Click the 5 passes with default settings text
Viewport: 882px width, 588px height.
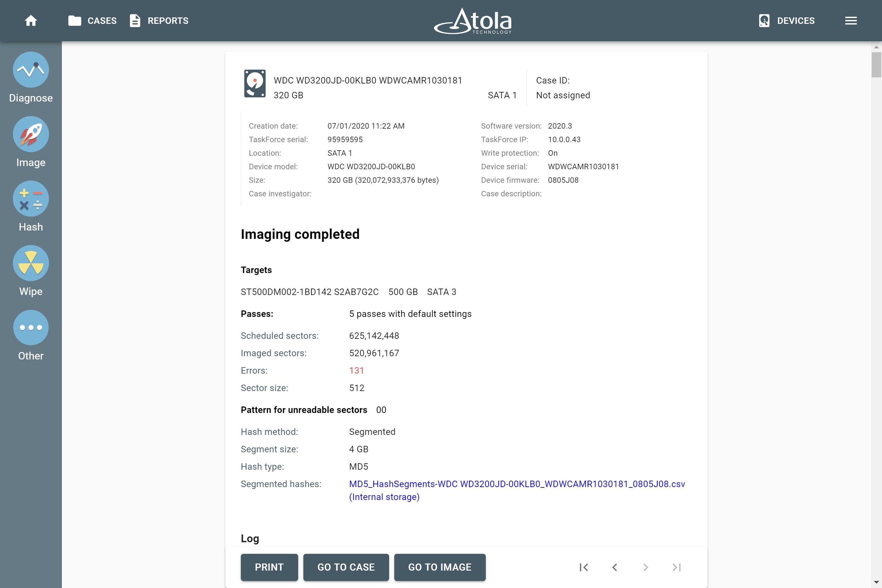click(410, 314)
